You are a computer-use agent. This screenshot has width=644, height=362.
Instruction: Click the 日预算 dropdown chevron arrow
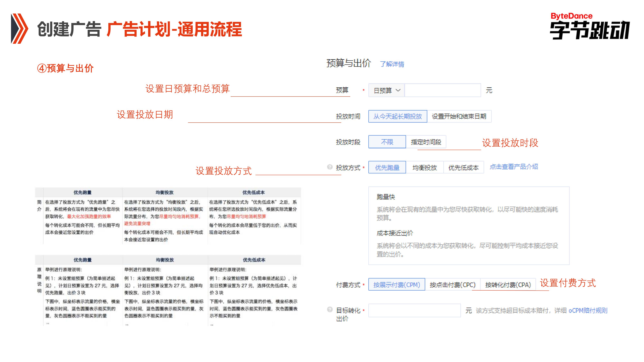coord(398,90)
